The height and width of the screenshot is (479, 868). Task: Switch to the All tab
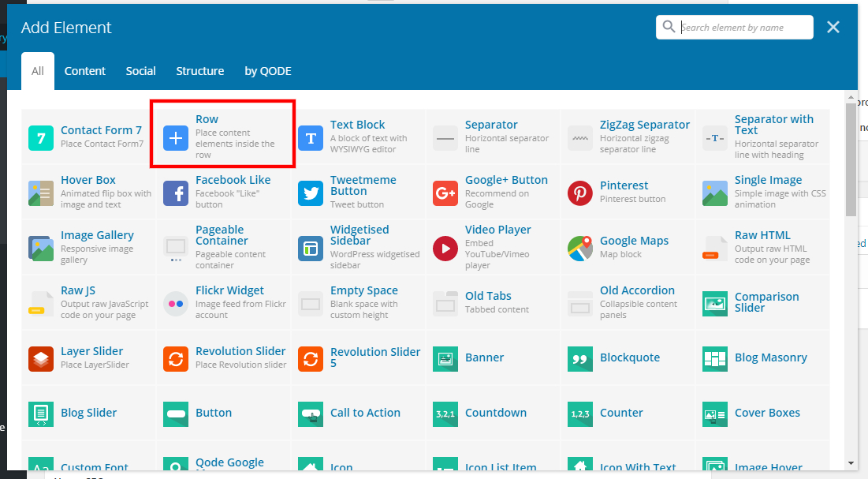click(38, 71)
